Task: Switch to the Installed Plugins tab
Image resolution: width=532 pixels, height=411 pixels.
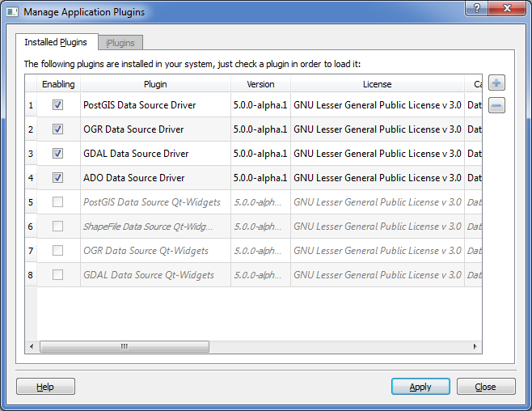Action: (56, 42)
